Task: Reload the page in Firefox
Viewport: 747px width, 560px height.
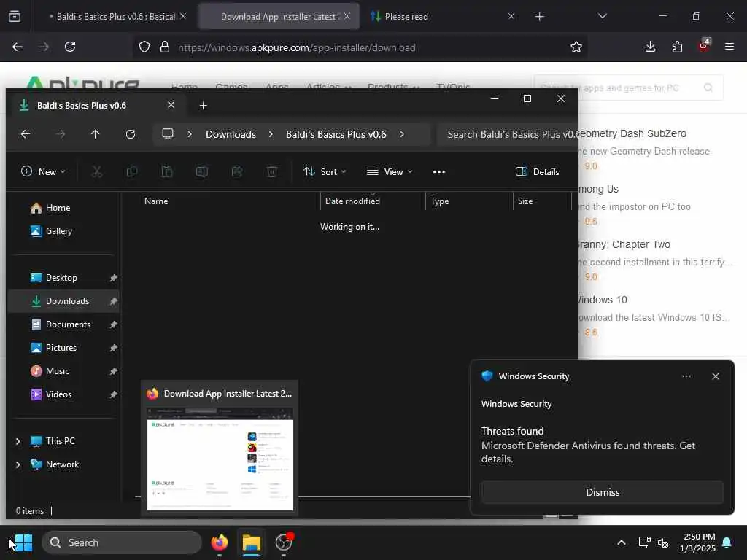Action: [x=70, y=47]
